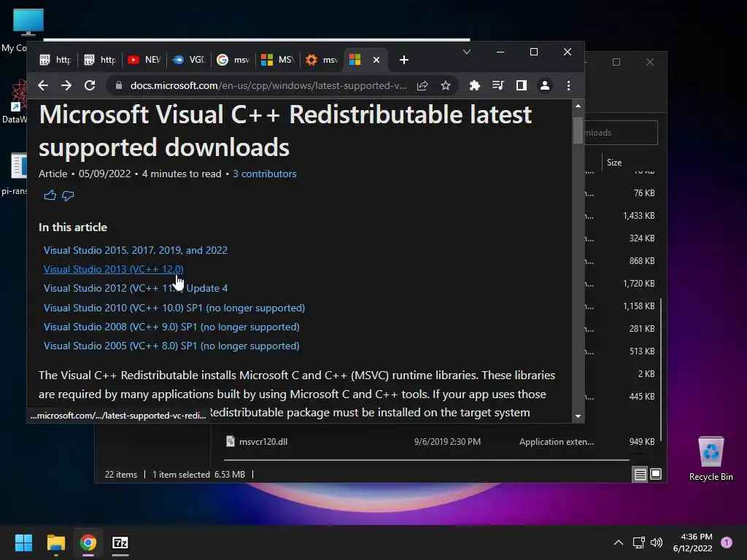Switch Explorer to details view
747x560 pixels.
[640, 474]
